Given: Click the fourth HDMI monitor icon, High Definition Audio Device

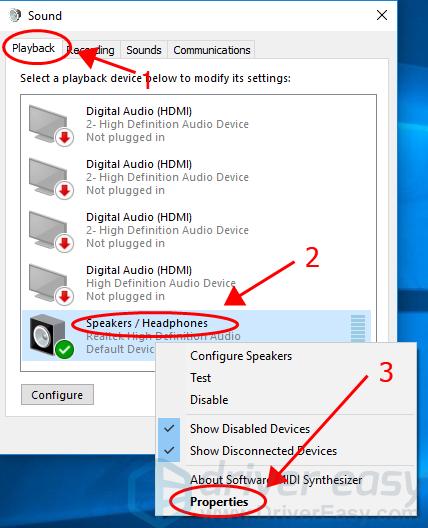Looking at the screenshot, I should tap(48, 283).
